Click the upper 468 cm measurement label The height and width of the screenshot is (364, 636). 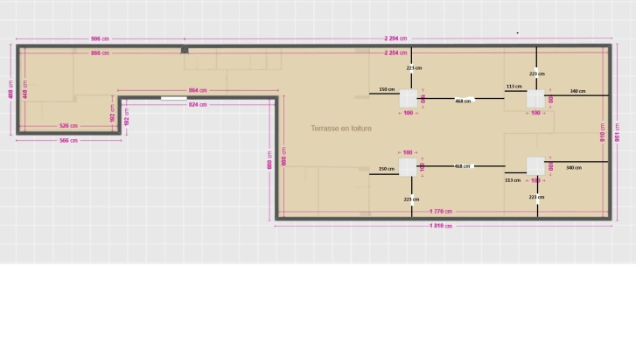[x=462, y=101]
